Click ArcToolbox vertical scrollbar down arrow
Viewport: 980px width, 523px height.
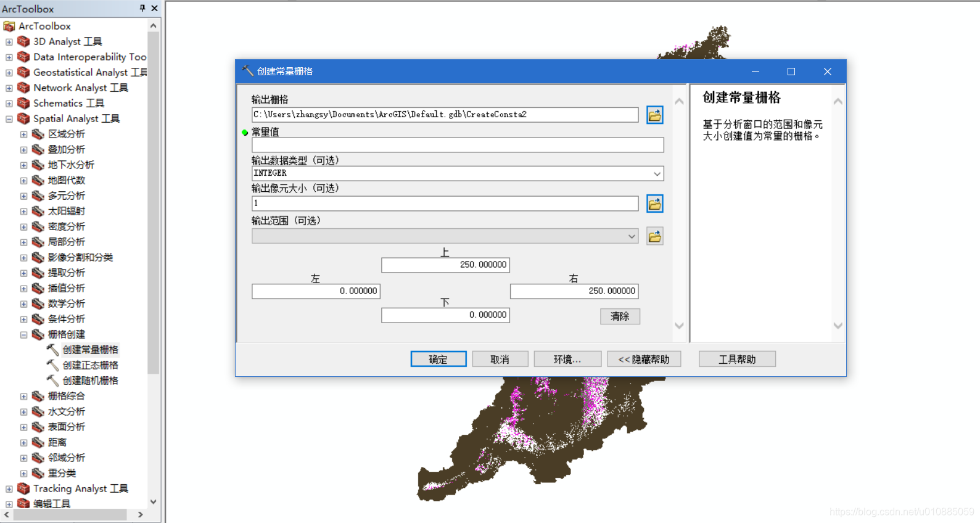[154, 502]
